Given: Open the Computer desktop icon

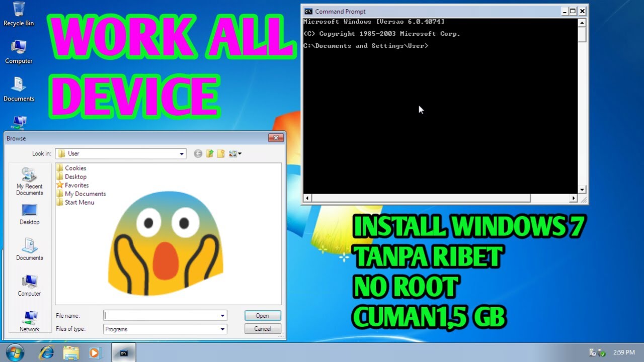Looking at the screenshot, I should tap(19, 52).
